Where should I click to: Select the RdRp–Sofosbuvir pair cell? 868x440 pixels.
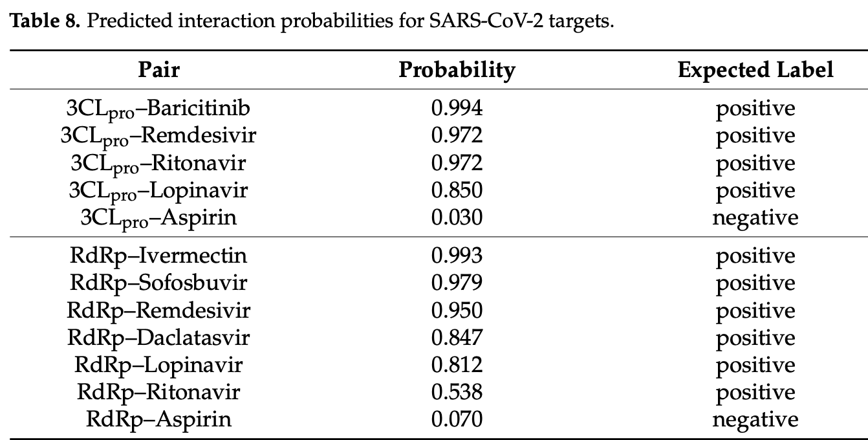pos(158,283)
